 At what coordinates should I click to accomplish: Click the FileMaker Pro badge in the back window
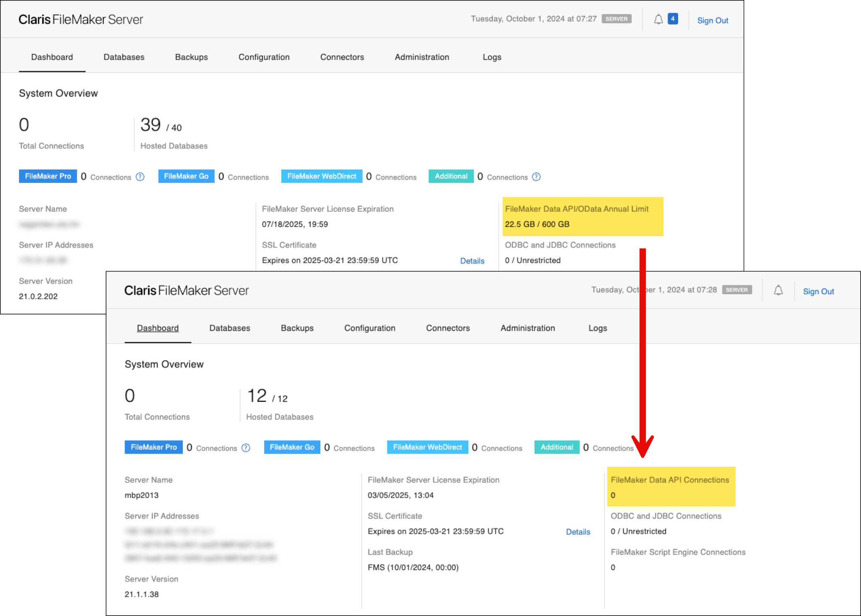[48, 176]
